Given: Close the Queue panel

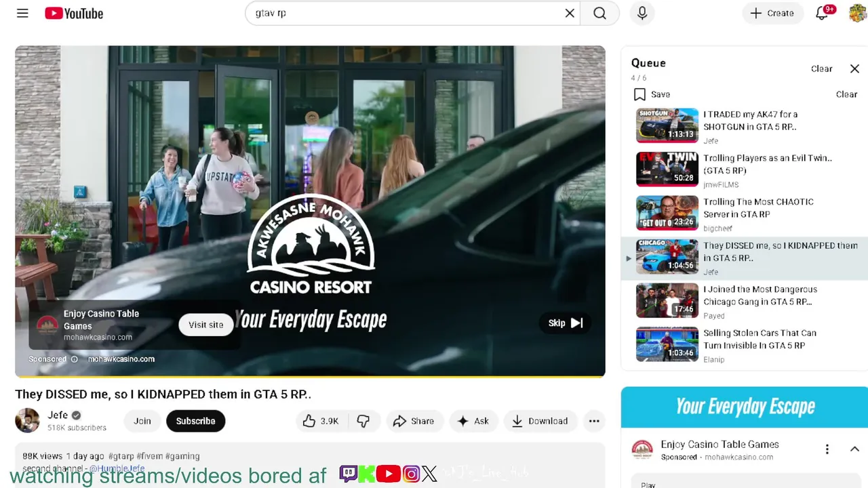Looking at the screenshot, I should [854, 68].
